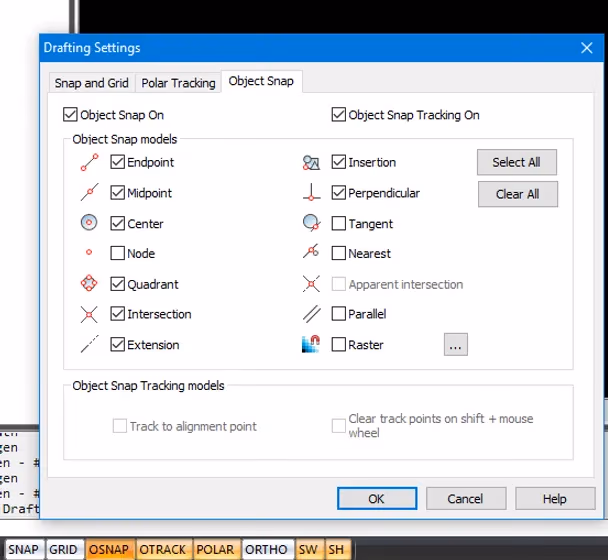Image resolution: width=608 pixels, height=560 pixels.
Task: Click the Parallel snap icon
Action: point(311,314)
